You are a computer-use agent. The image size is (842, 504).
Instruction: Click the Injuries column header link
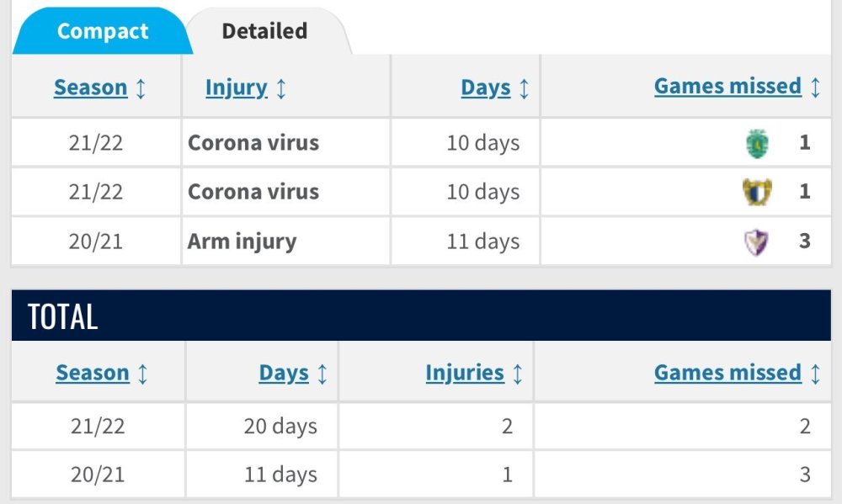(x=465, y=373)
